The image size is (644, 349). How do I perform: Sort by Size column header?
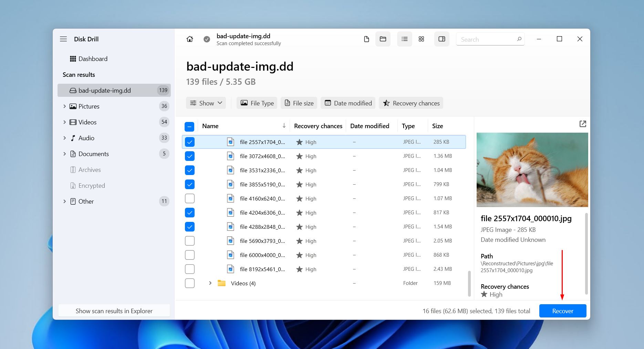437,126
